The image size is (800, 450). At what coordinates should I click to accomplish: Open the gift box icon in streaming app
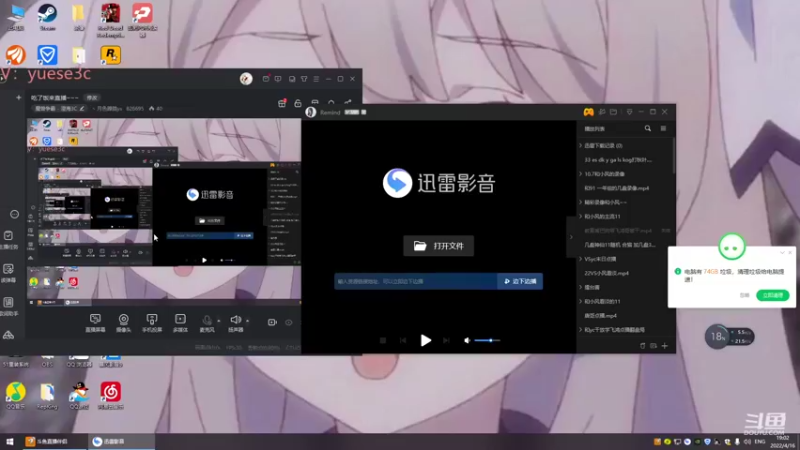click(282, 103)
